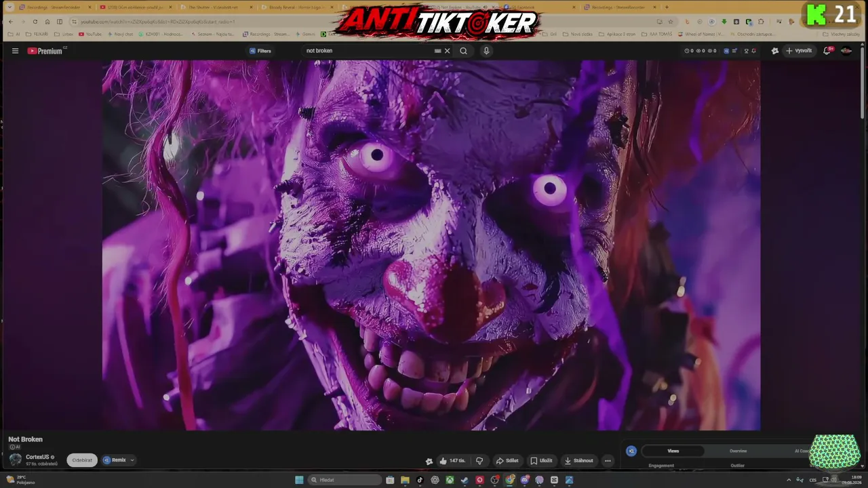
Task: Go back in browser history
Action: pyautogui.click(x=10, y=22)
